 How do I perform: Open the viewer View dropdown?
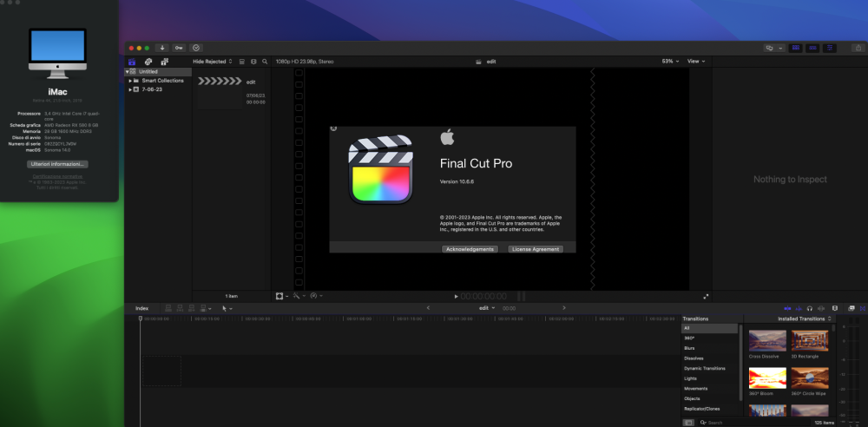[x=696, y=62]
